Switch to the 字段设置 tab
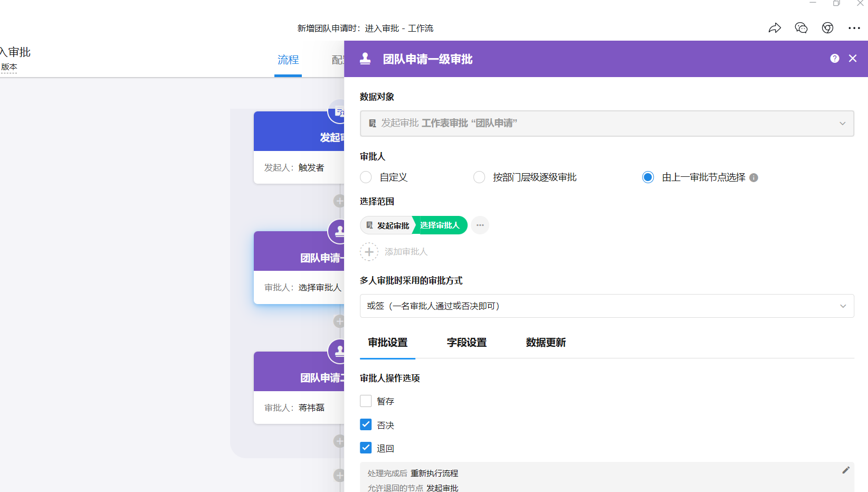Image resolution: width=868 pixels, height=492 pixels. 466,342
